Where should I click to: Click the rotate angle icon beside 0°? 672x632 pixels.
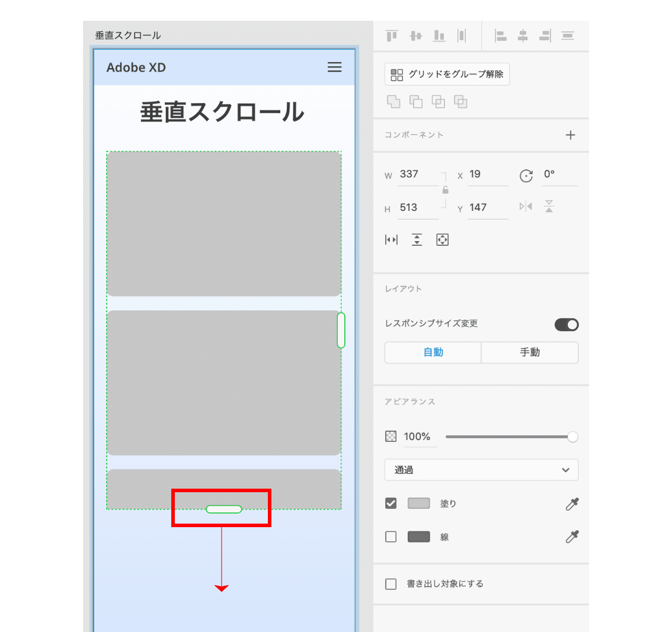click(x=526, y=176)
